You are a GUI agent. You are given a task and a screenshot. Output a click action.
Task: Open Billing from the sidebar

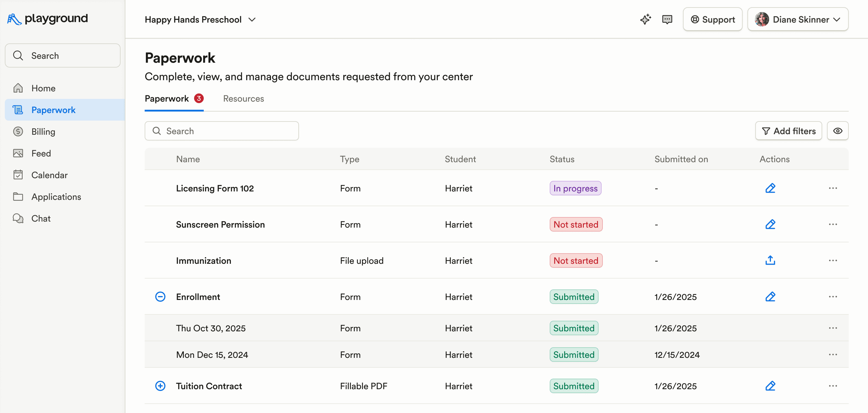click(x=43, y=131)
